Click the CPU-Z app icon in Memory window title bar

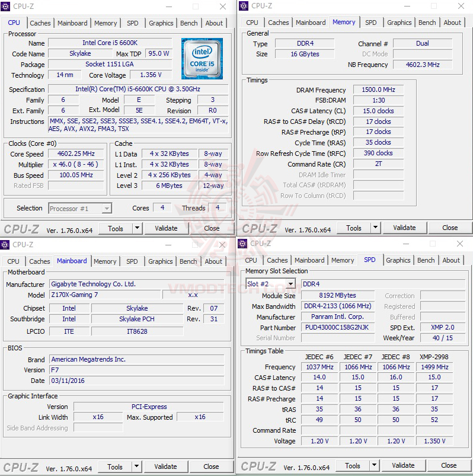[x=244, y=6]
